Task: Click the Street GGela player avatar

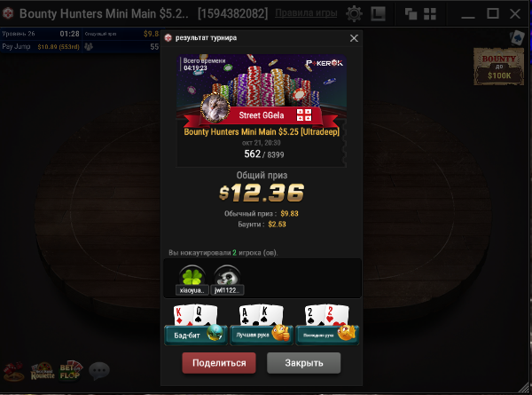Action: [215, 107]
